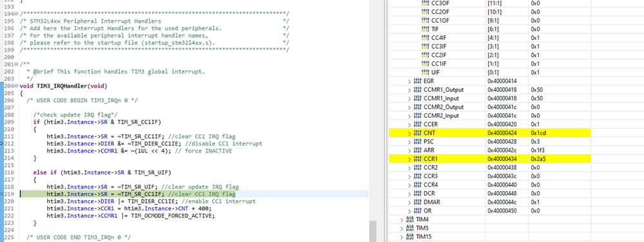This screenshot has width=644, height=242.
Task: Click the CNT register icon
Action: coord(417,133)
